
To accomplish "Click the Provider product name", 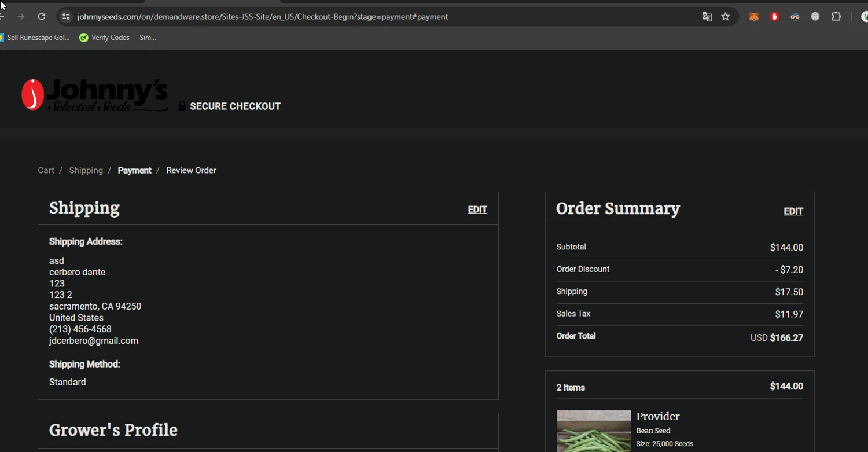I will [658, 416].
